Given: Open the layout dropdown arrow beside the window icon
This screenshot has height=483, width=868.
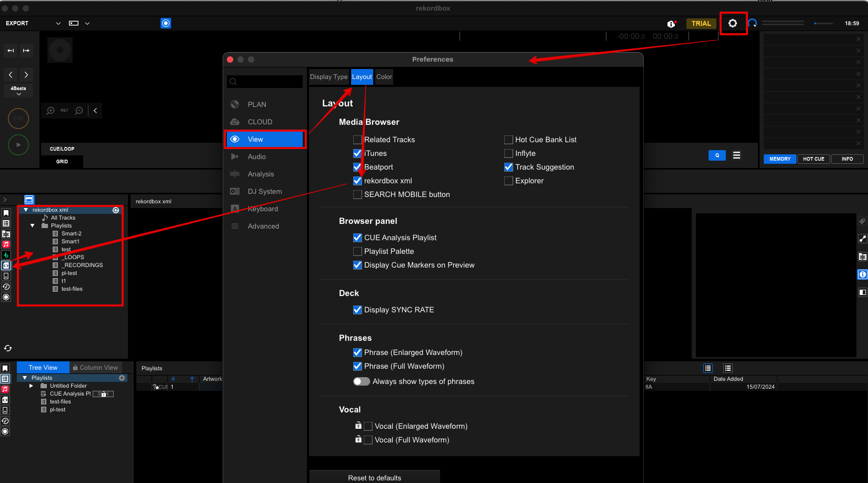Looking at the screenshot, I should coord(87,24).
